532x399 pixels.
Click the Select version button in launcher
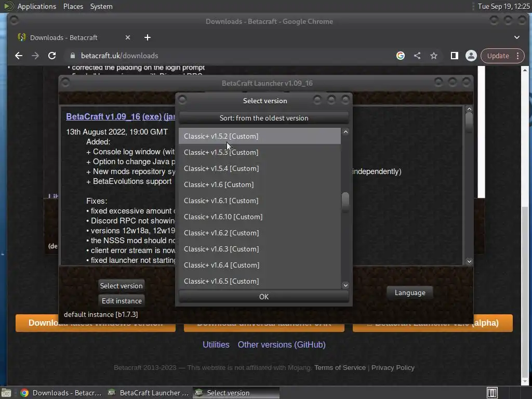[x=121, y=286]
